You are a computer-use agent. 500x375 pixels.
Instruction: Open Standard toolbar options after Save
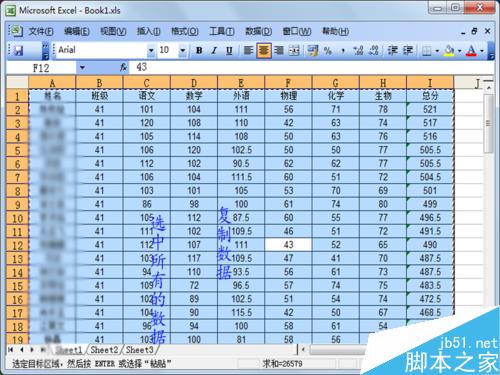[x=45, y=51]
